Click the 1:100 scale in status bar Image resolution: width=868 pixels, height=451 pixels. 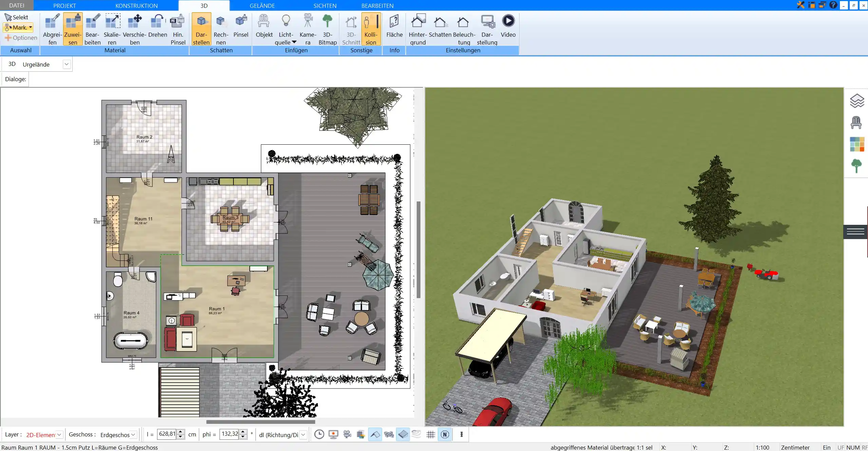762,447
